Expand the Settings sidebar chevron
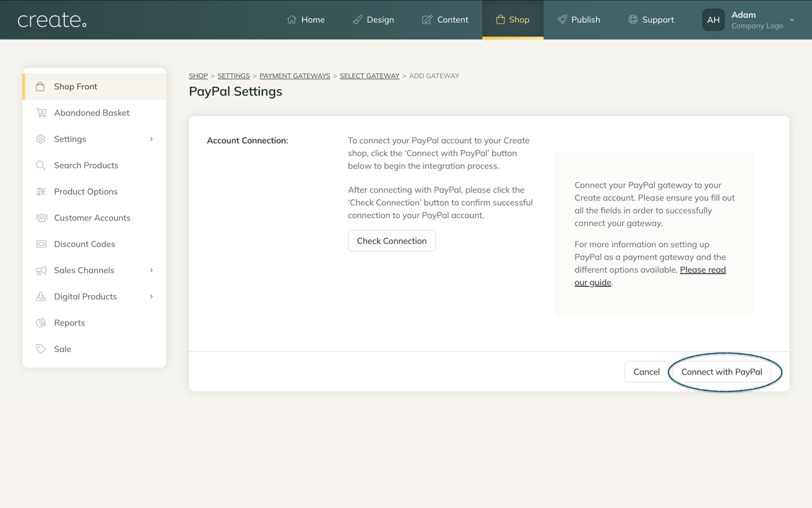This screenshot has height=508, width=812. point(151,139)
